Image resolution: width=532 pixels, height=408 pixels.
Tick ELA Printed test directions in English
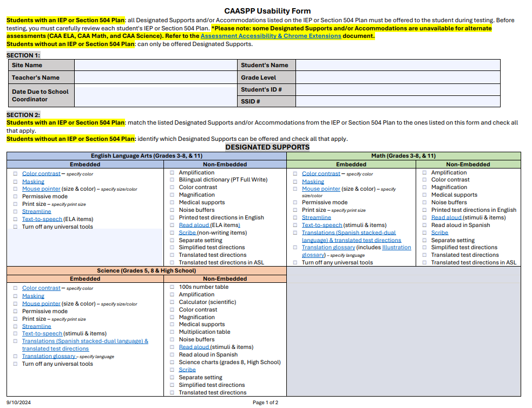point(172,217)
